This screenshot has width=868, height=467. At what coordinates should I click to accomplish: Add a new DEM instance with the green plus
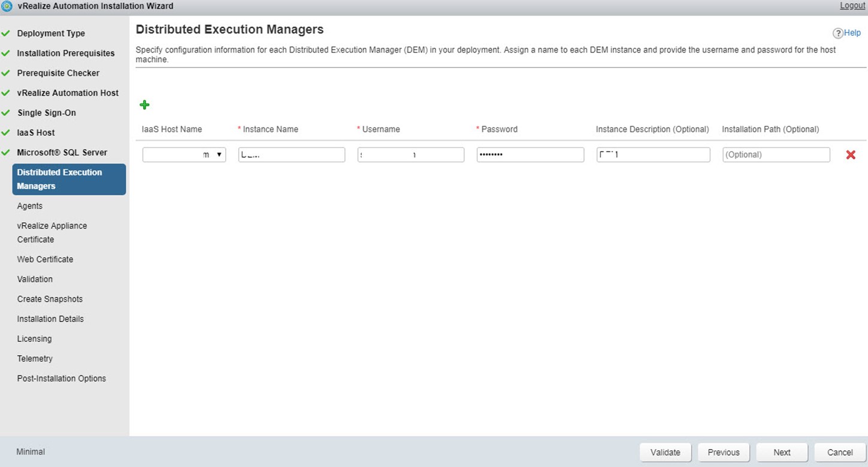coord(144,105)
